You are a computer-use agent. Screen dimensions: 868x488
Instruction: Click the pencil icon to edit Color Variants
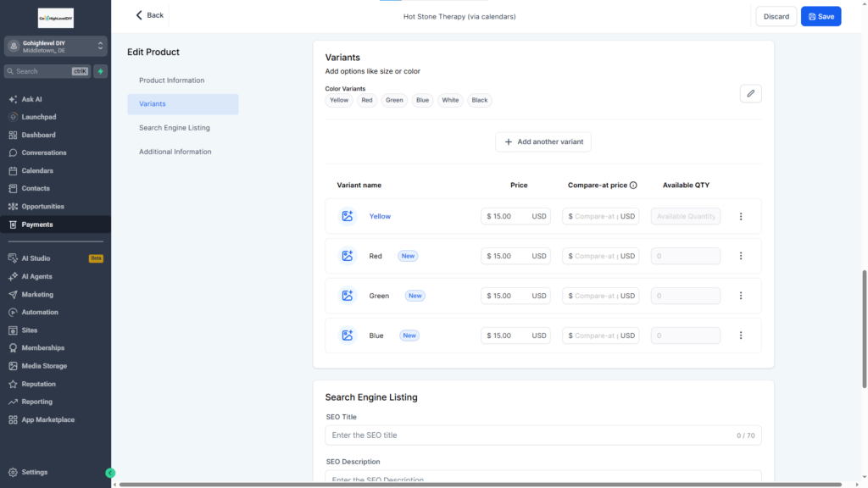tap(751, 93)
